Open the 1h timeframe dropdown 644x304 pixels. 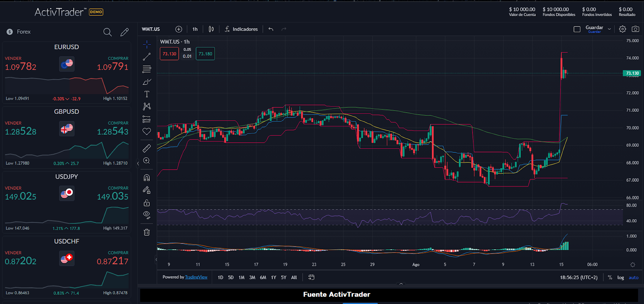click(x=195, y=29)
